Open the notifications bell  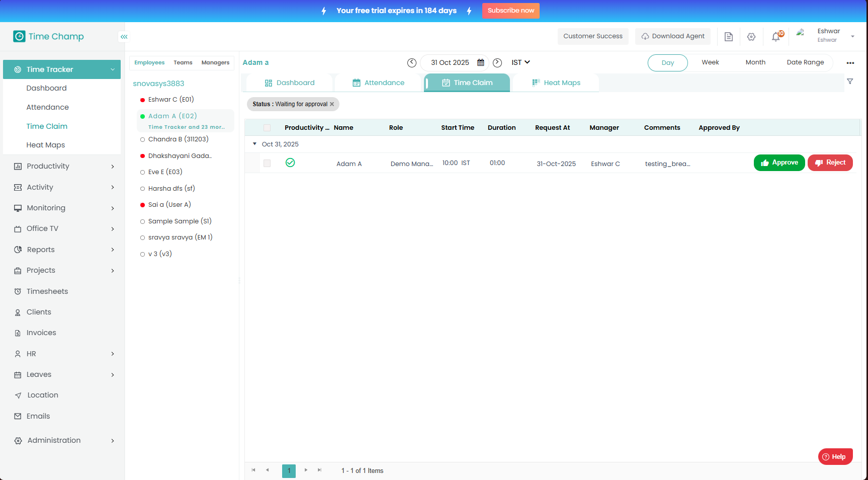pos(776,37)
